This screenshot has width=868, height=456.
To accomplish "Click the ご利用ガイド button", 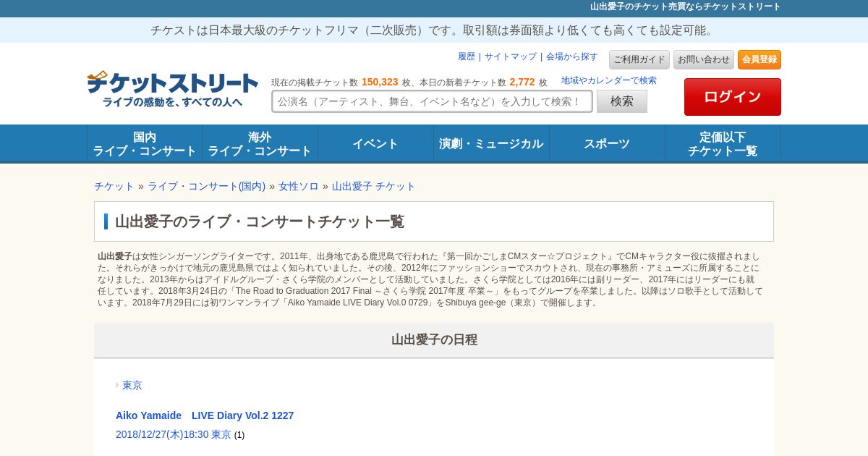I will tap(639, 59).
